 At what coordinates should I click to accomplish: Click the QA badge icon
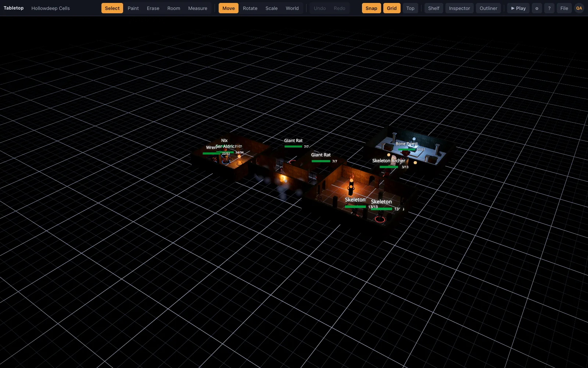tap(579, 8)
